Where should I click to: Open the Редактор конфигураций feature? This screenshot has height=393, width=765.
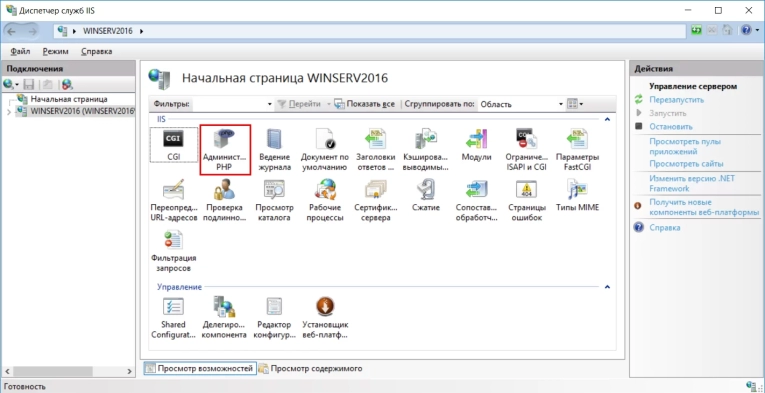click(275, 317)
